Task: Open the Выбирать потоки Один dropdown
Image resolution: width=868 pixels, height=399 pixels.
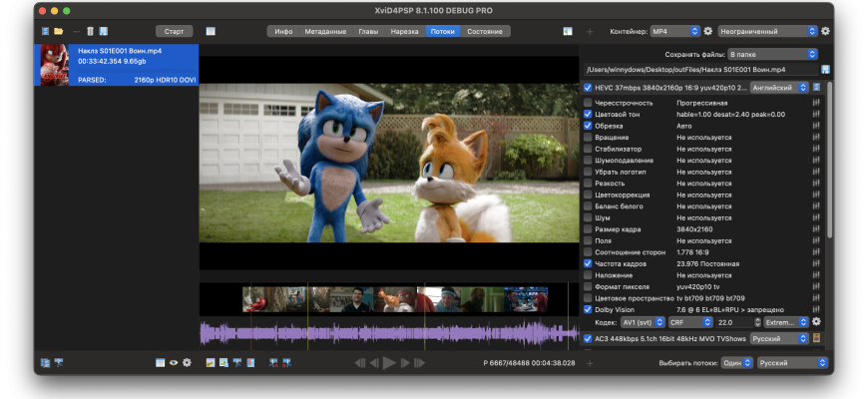Action: [x=737, y=363]
